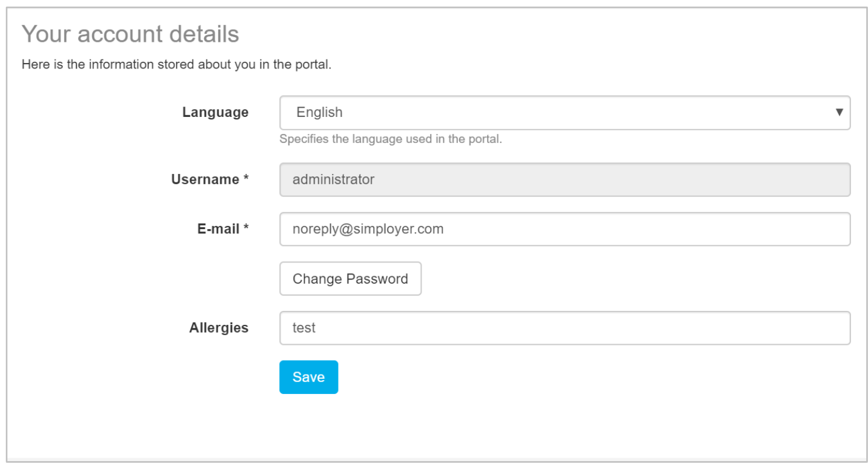Click the Allergies field label
868x463 pixels.
pyautogui.click(x=219, y=328)
